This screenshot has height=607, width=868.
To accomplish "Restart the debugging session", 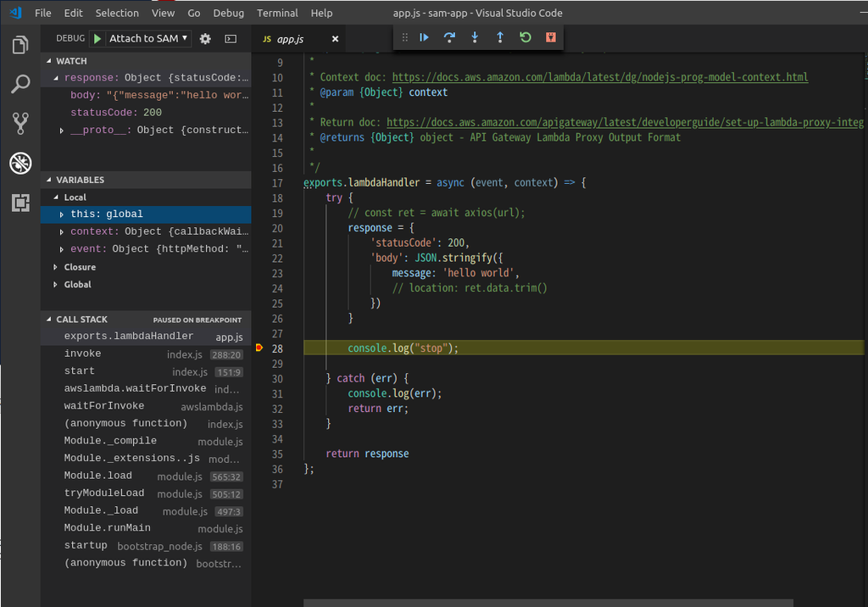I will click(526, 37).
